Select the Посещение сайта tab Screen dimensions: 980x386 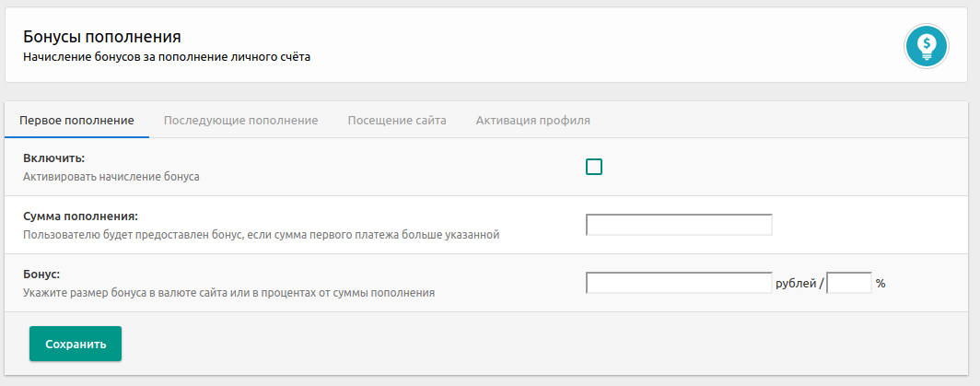(x=397, y=121)
